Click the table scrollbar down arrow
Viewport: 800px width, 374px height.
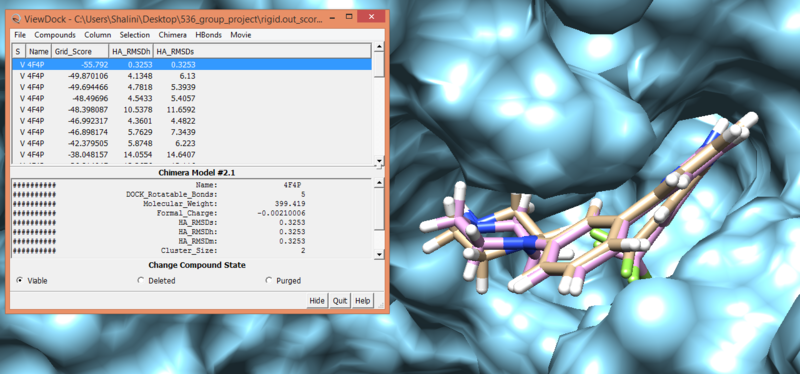tap(379, 162)
